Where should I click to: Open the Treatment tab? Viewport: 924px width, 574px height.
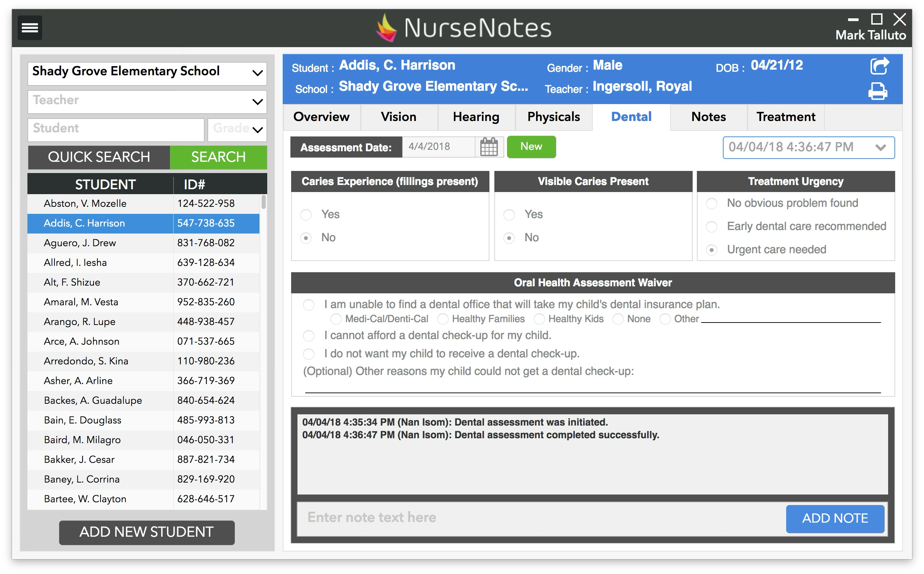(785, 117)
